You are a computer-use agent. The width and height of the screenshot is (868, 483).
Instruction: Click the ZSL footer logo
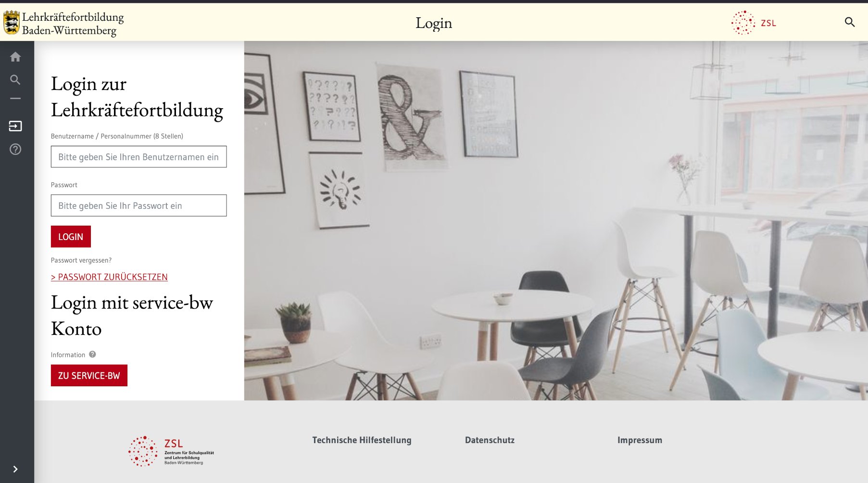[x=171, y=451]
